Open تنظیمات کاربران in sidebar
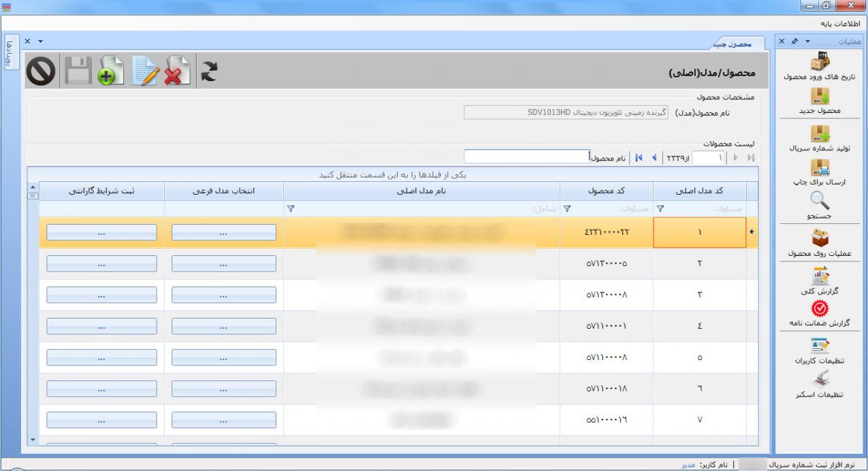The image size is (868, 471). click(x=819, y=352)
